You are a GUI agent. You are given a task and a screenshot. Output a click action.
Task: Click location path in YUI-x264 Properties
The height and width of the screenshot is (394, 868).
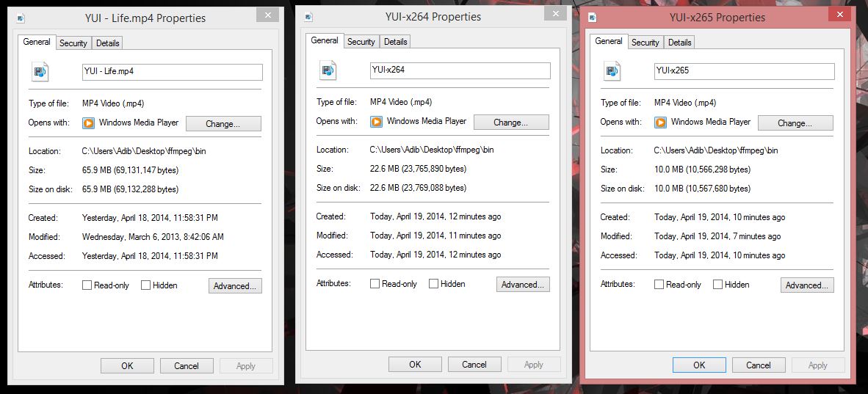tap(432, 150)
